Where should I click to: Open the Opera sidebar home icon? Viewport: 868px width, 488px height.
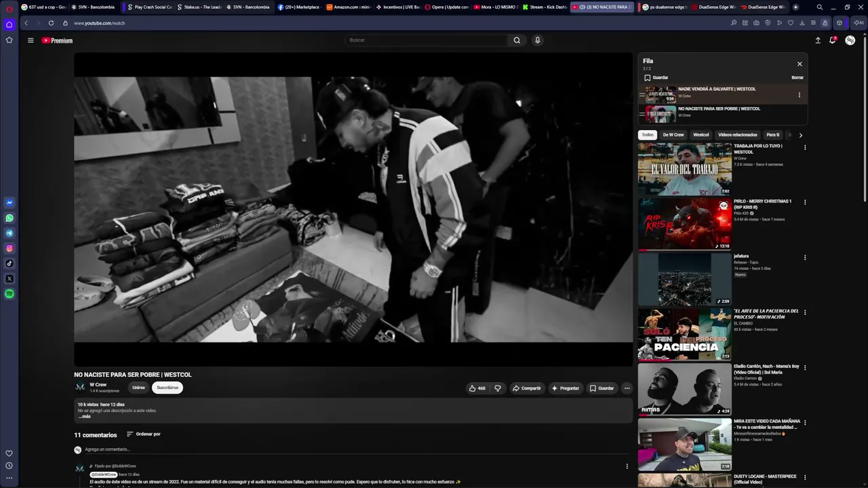pyautogui.click(x=9, y=24)
